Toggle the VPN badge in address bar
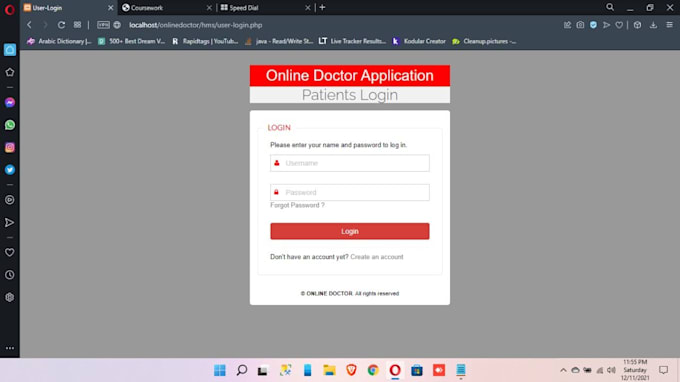680x382 pixels. (103, 25)
